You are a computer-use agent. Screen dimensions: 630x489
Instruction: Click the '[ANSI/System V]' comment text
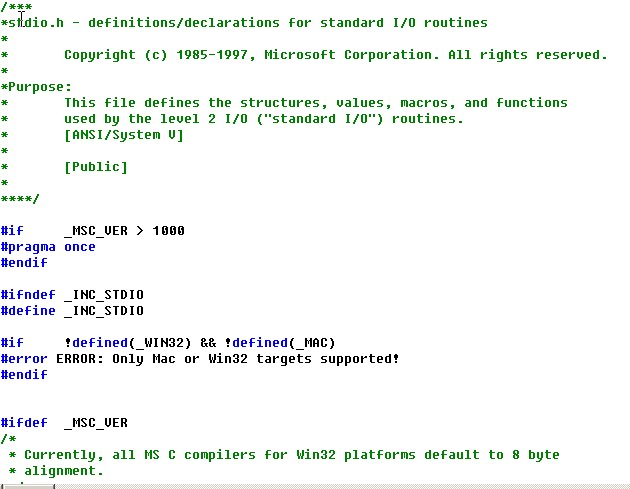point(123,135)
